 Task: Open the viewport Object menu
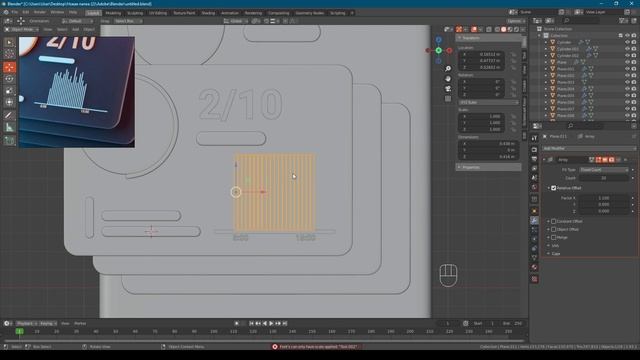click(89, 29)
